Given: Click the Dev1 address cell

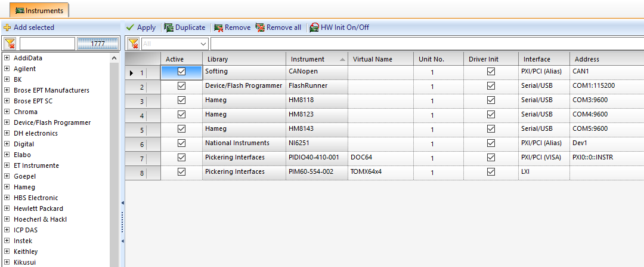Looking at the screenshot, I should coord(606,143).
